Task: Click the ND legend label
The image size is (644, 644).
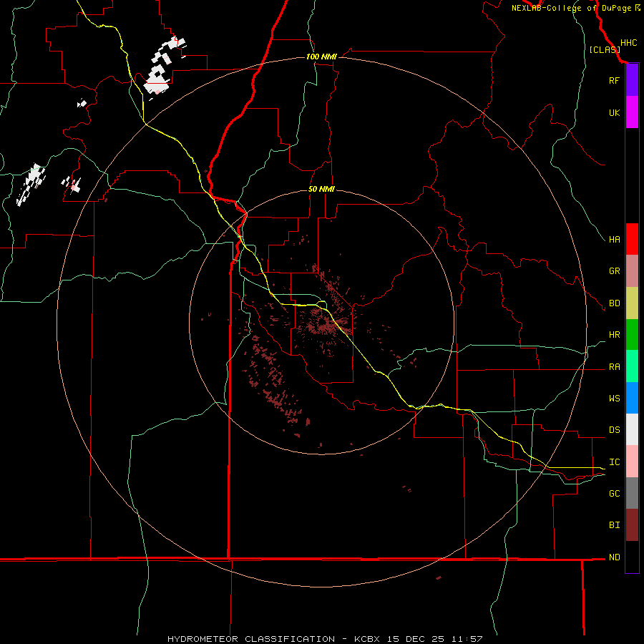Action: click(614, 557)
